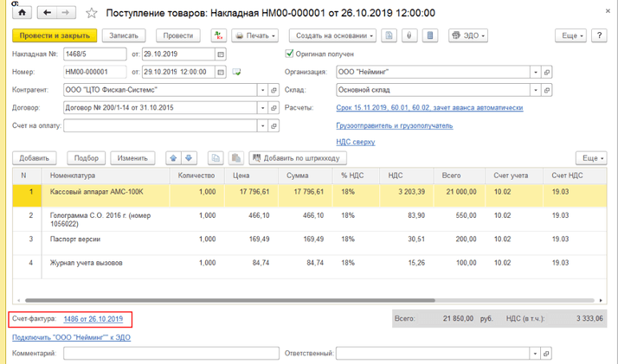Open the Печать menu
Viewport: 618px width, 364px height.
[x=256, y=36]
